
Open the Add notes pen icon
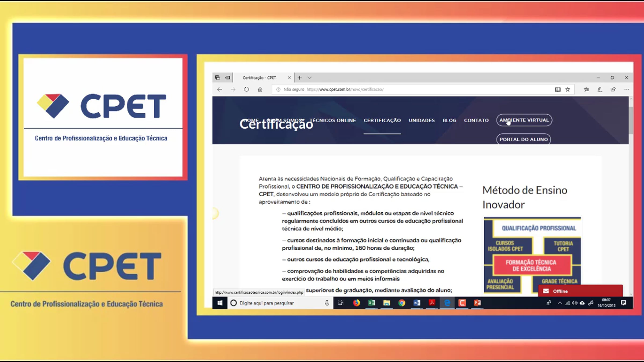click(600, 90)
